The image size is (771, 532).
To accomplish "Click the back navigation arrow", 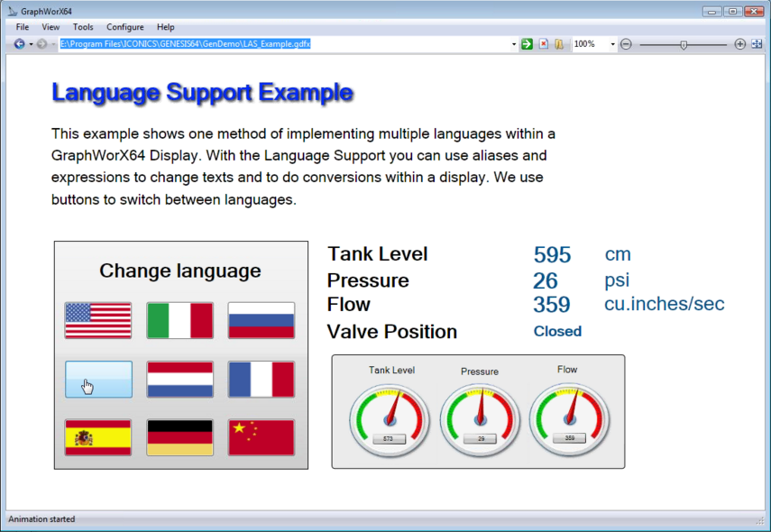I will [x=19, y=44].
